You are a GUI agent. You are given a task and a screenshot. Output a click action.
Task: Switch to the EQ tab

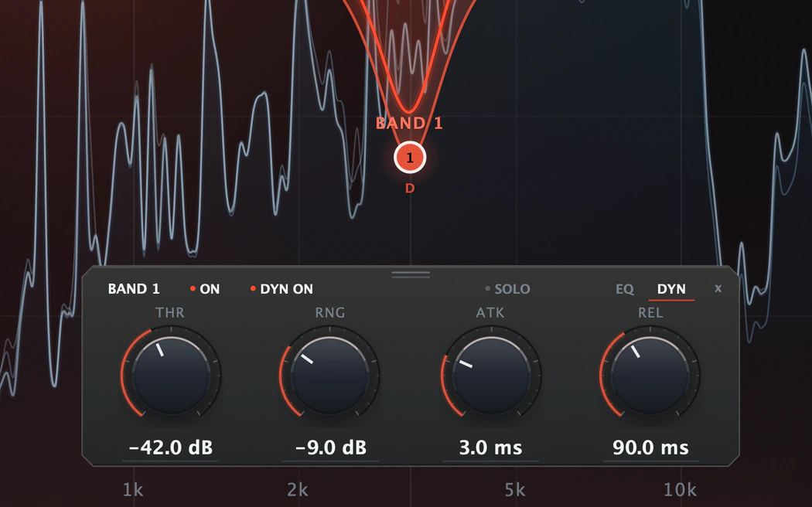pos(625,289)
